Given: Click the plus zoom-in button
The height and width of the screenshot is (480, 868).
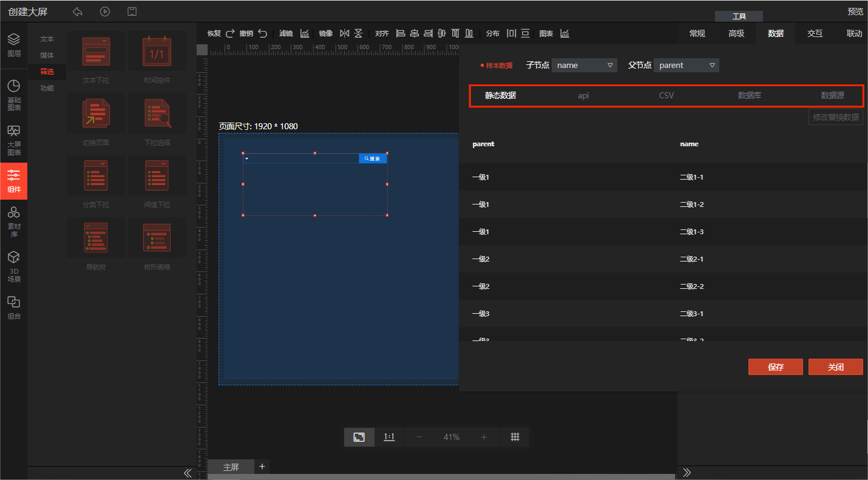Looking at the screenshot, I should 484,437.
